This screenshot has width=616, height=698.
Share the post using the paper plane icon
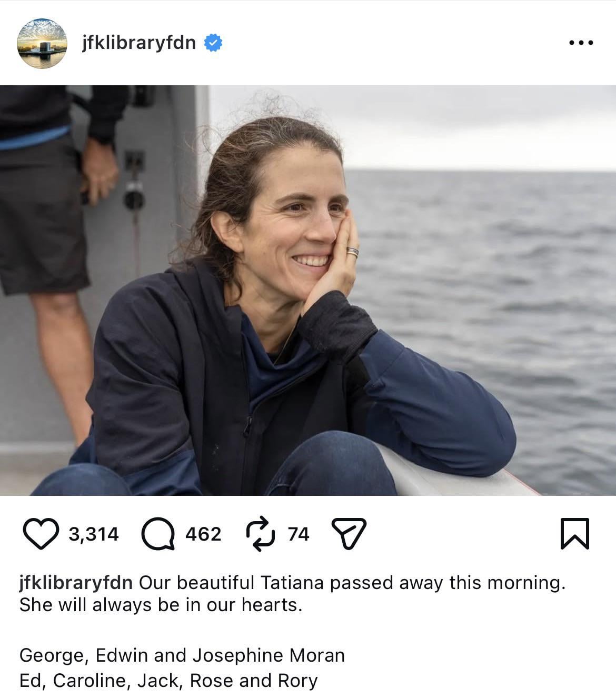click(348, 534)
